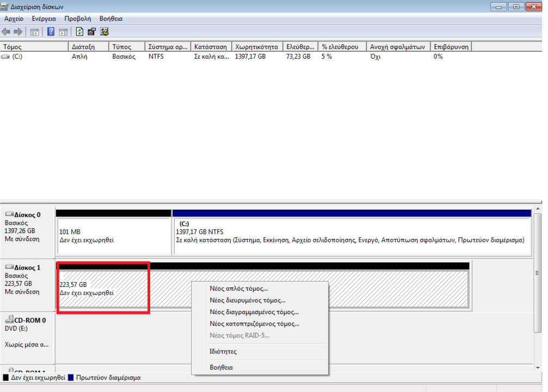Sort by the % ελεύθερου column header
The width and height of the screenshot is (548, 392).
342,47
